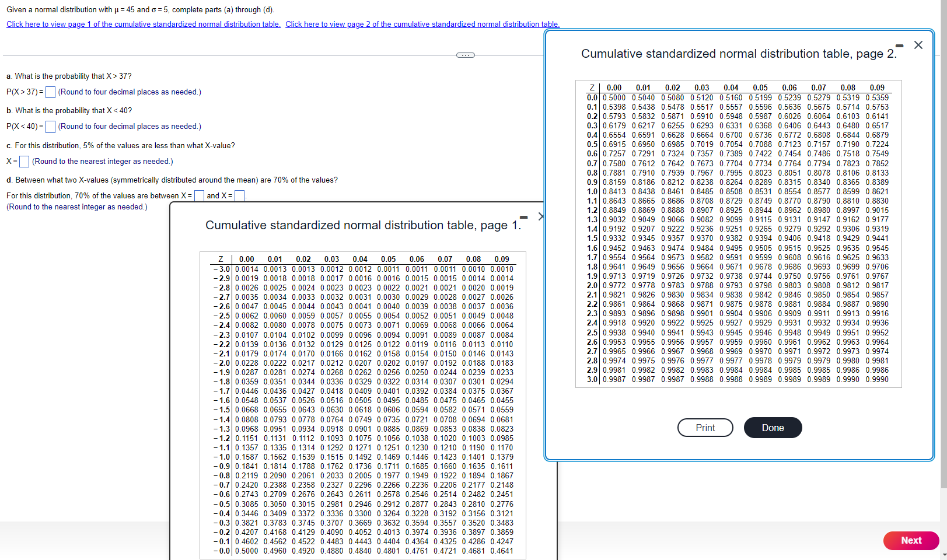This screenshot has width=947, height=560.
Task: Click the 0.04 column header in page 2 table
Action: [731, 87]
